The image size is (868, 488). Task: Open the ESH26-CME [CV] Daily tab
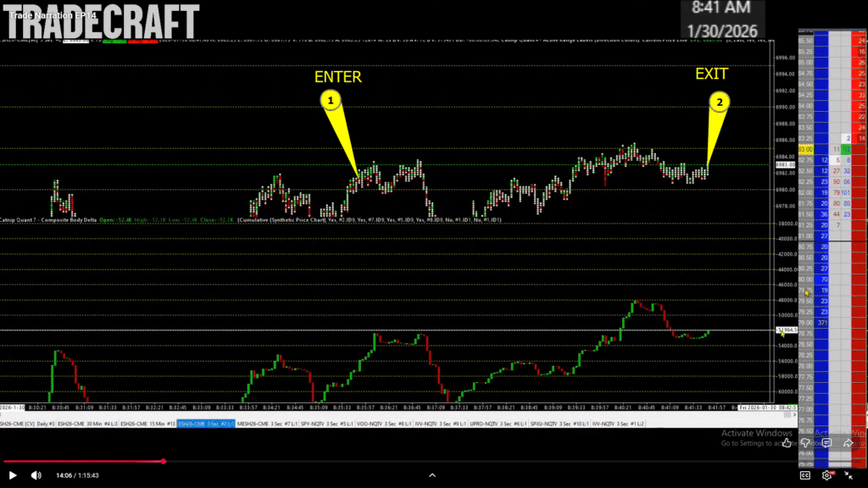pos(27,423)
